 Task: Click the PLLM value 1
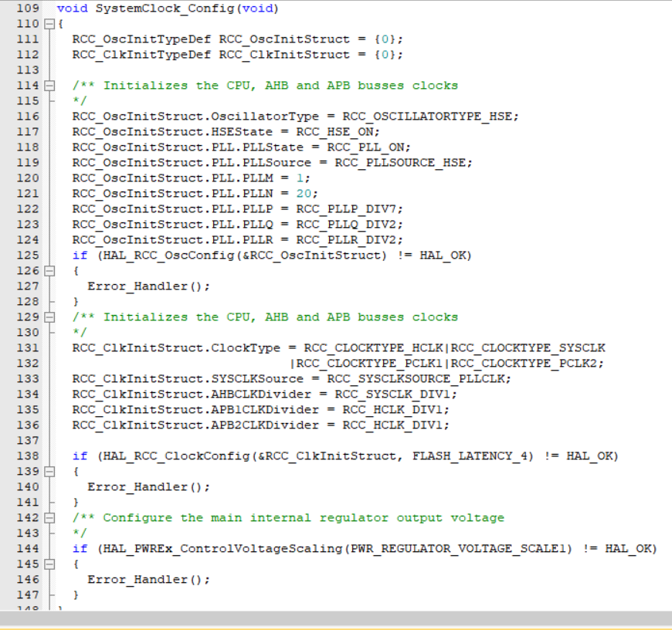[300, 178]
